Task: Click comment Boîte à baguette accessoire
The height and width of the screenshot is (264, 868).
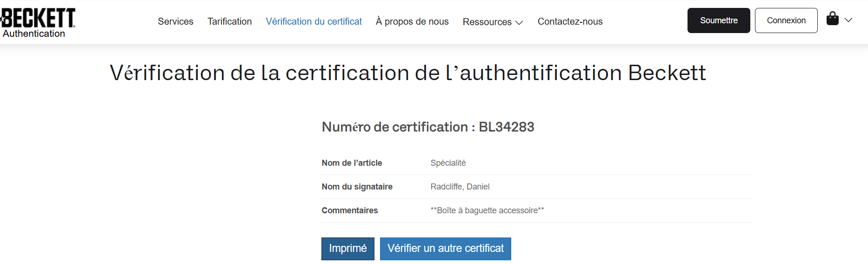Action: pos(487,210)
